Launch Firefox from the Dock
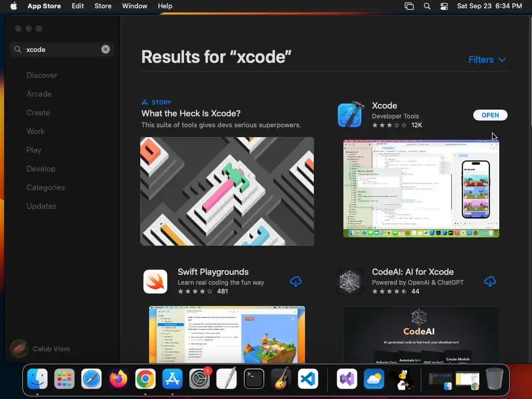 click(x=118, y=379)
